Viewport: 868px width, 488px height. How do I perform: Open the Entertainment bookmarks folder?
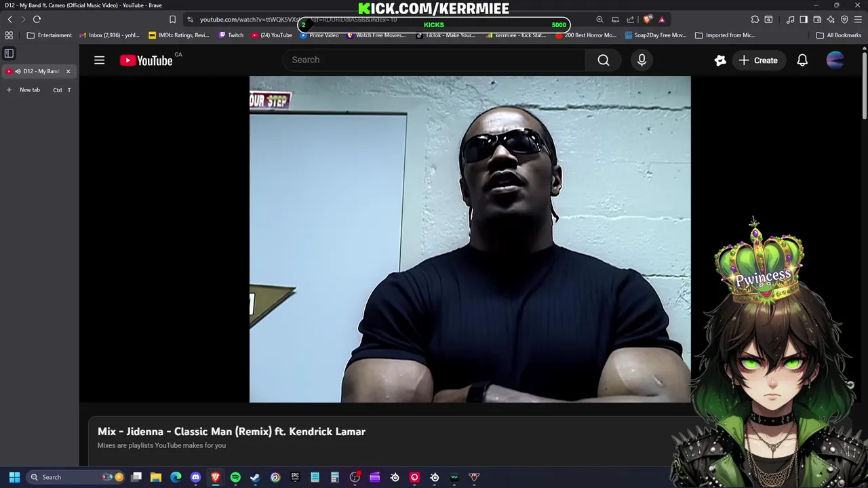pos(50,35)
